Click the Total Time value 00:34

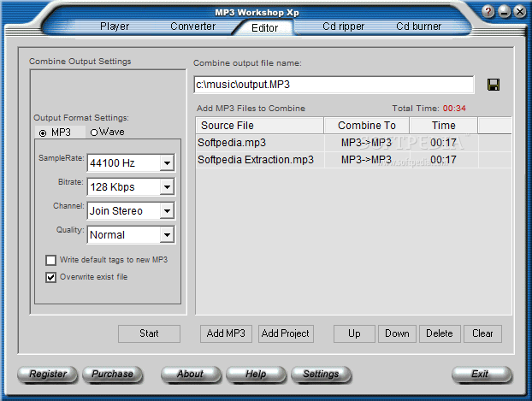coord(454,109)
